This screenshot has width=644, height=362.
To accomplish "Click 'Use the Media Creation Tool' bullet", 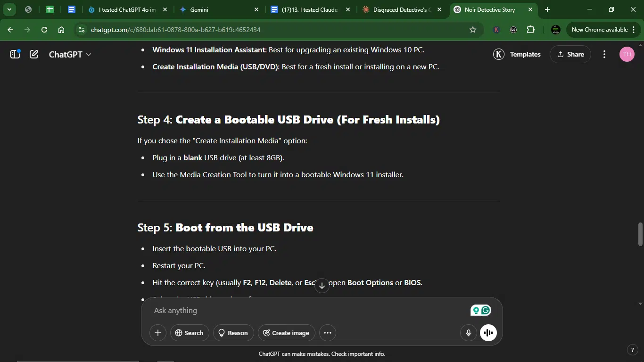I will point(278,175).
